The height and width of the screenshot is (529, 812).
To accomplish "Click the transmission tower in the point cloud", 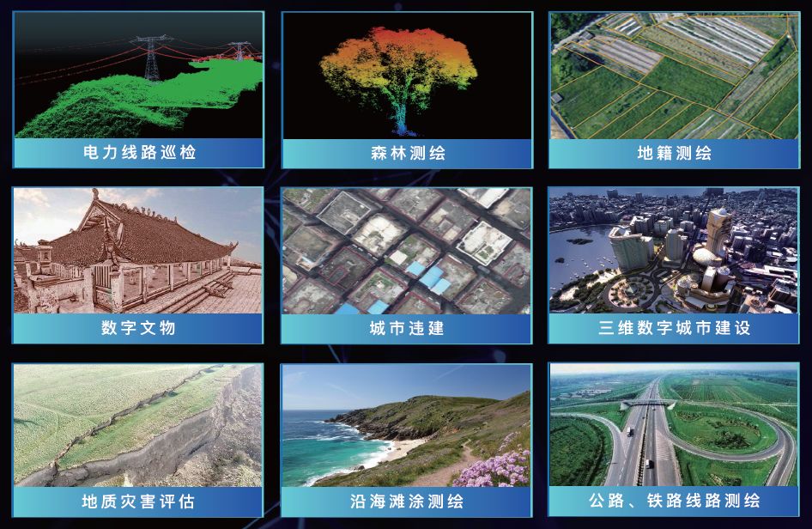I will click(150, 57).
